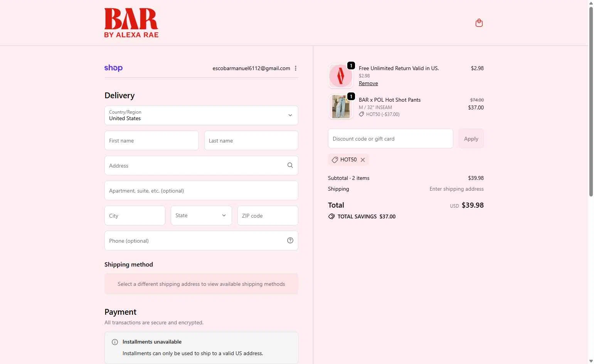Open the State dropdown
The width and height of the screenshot is (594, 364).
point(201,215)
